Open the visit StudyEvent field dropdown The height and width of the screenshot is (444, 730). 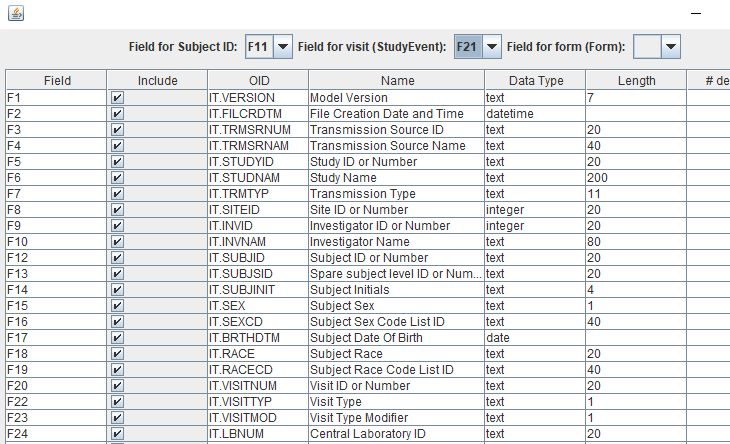pyautogui.click(x=491, y=46)
